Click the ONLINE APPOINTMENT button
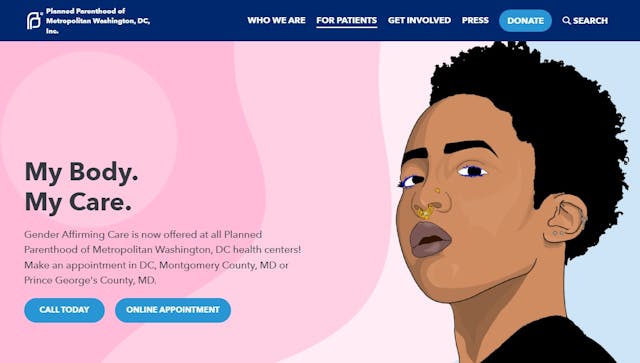 click(x=173, y=310)
